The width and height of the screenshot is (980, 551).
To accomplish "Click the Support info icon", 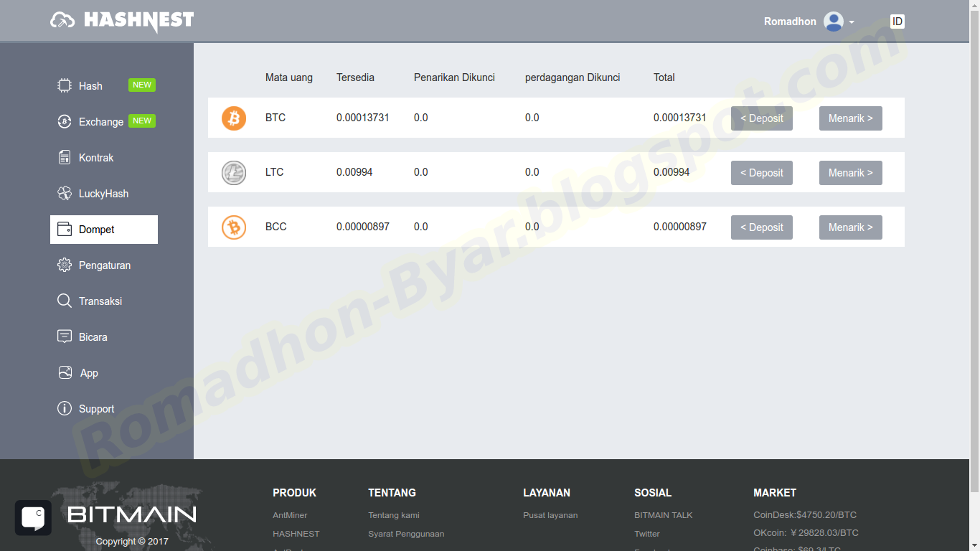I will tap(65, 408).
